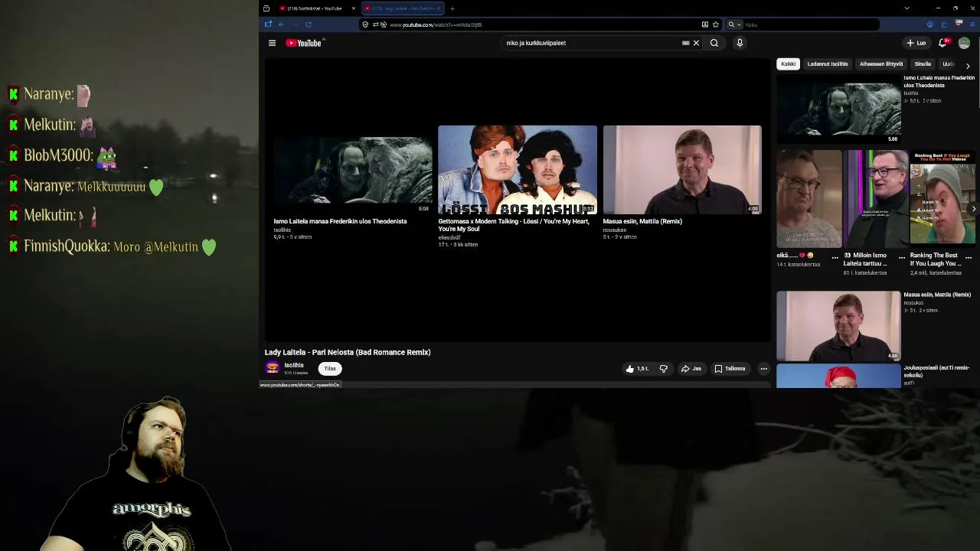Viewport: 980px width, 551px height.
Task: Save video using Tallenna button
Action: 730,369
